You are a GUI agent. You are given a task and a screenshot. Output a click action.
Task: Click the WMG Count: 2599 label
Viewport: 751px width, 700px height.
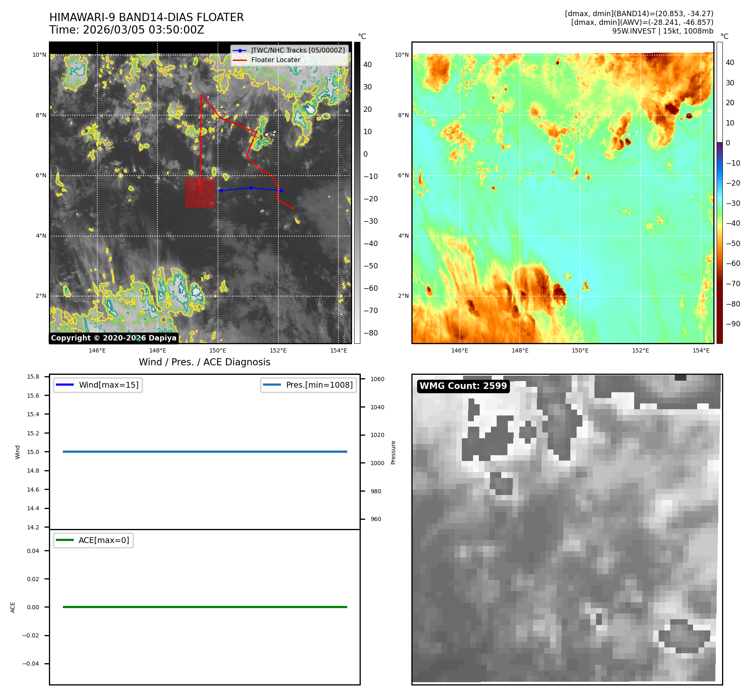[463, 386]
